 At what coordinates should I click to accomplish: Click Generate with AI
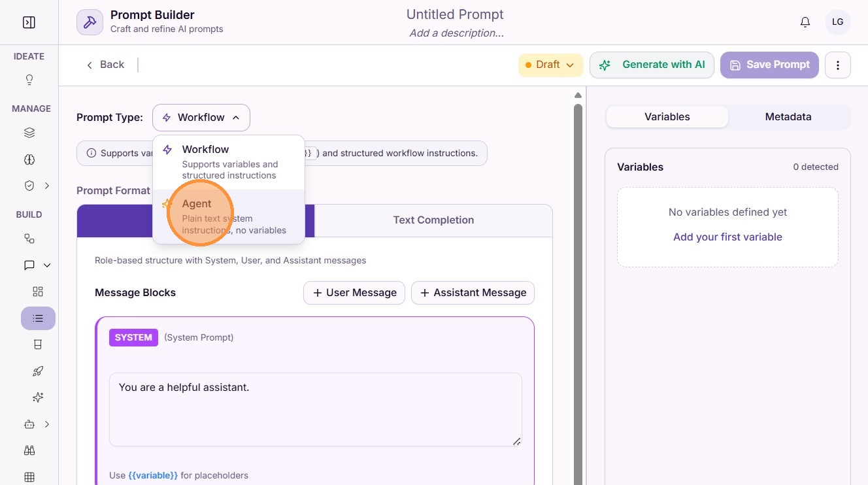652,65
